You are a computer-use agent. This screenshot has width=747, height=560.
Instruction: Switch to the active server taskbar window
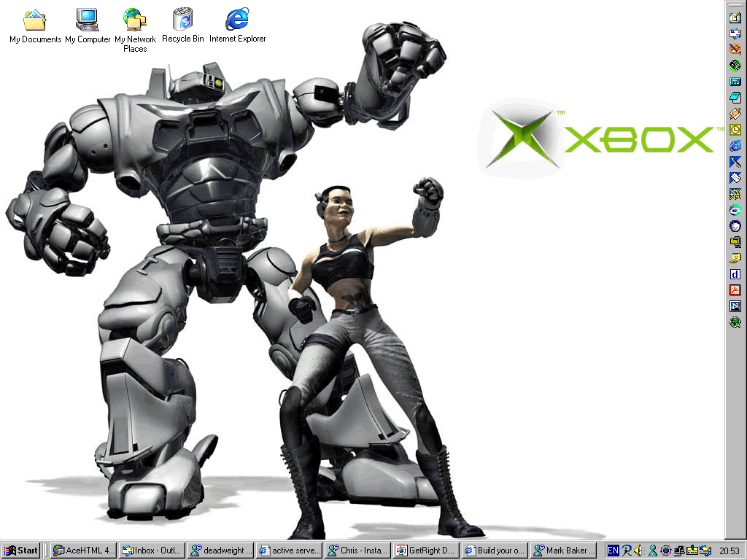coord(289,551)
